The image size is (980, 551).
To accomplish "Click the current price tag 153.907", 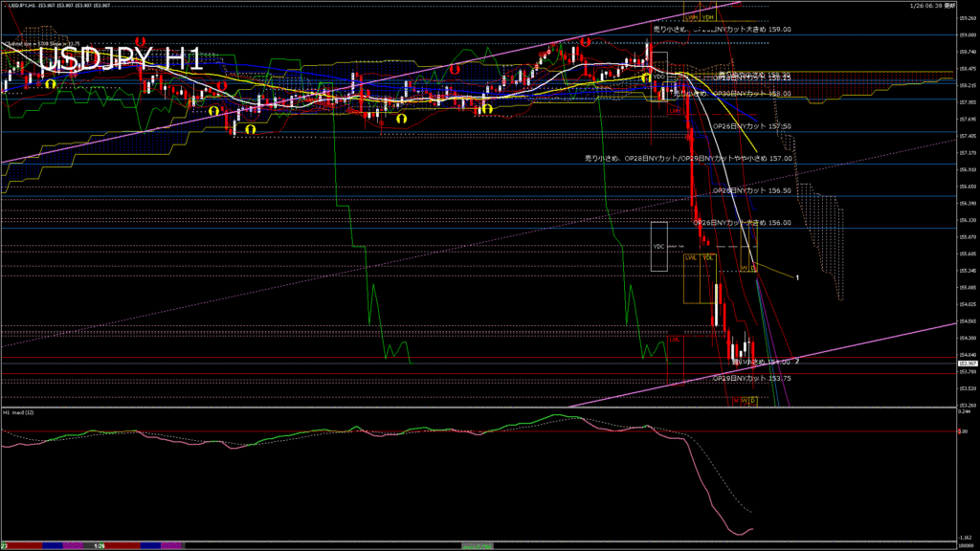I will [967, 364].
